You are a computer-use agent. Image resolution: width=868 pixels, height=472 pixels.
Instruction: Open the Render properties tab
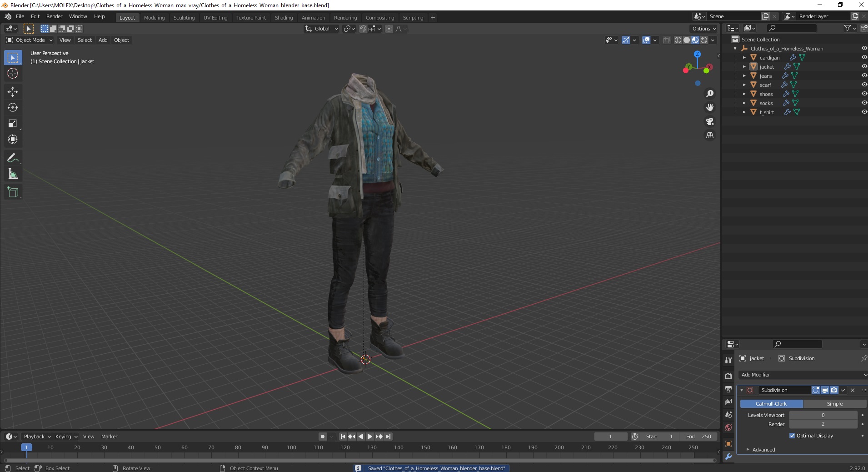click(x=728, y=376)
